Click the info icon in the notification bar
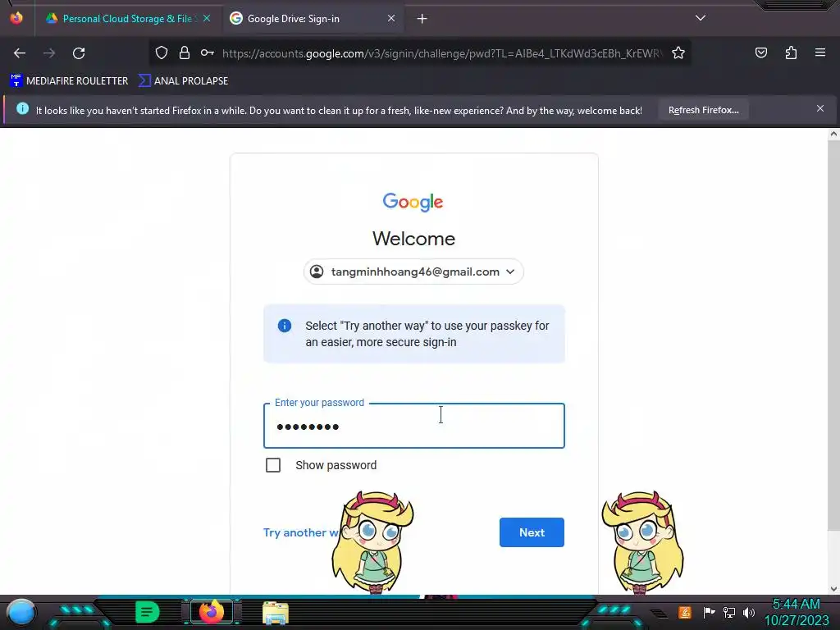This screenshot has width=840, height=630. [22, 109]
